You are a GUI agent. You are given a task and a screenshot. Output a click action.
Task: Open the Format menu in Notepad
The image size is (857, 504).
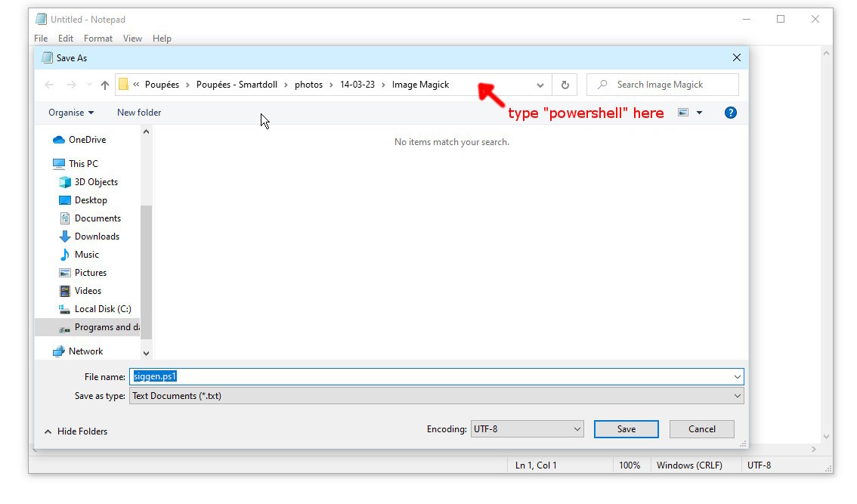(x=98, y=39)
